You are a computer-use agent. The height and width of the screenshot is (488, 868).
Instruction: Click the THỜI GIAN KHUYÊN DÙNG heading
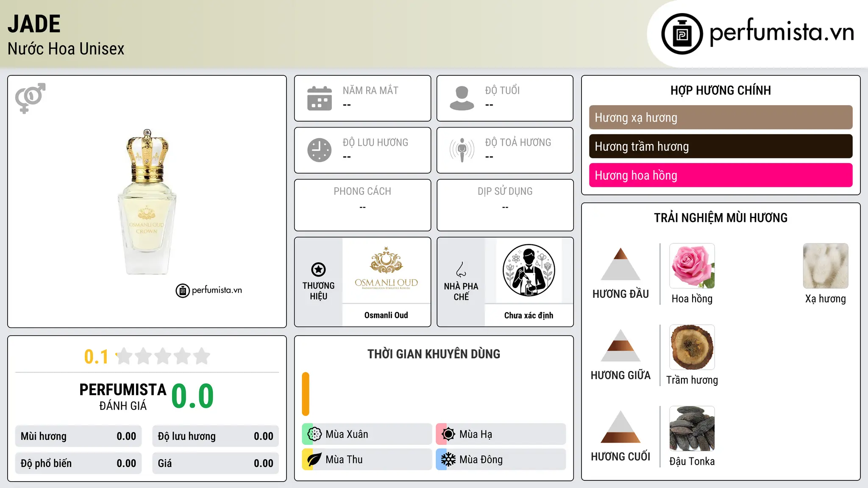(434, 354)
